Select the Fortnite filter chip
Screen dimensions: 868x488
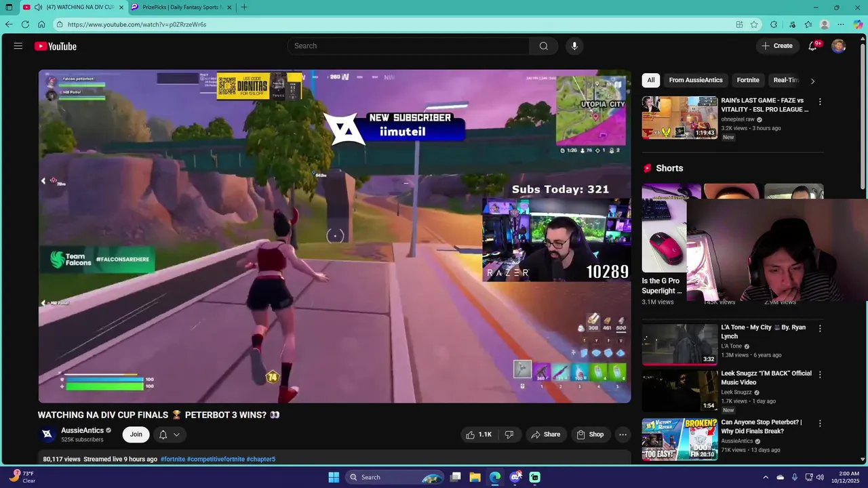[748, 80]
